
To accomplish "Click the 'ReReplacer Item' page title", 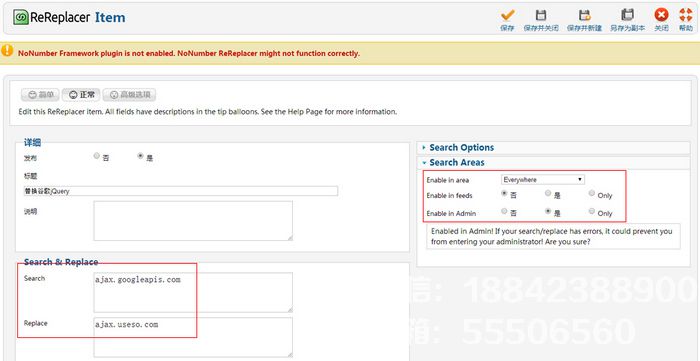I will 77,17.
